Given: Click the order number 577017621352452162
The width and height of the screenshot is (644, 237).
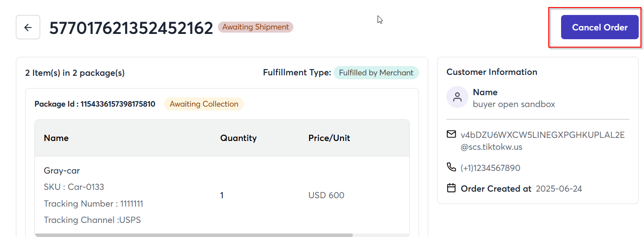Looking at the screenshot, I should (x=131, y=27).
